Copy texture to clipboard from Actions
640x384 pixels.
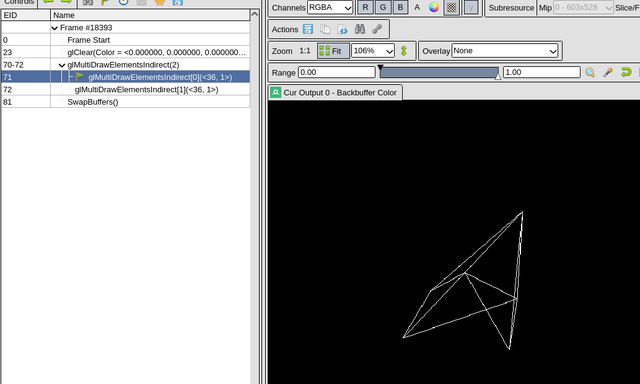(x=325, y=29)
